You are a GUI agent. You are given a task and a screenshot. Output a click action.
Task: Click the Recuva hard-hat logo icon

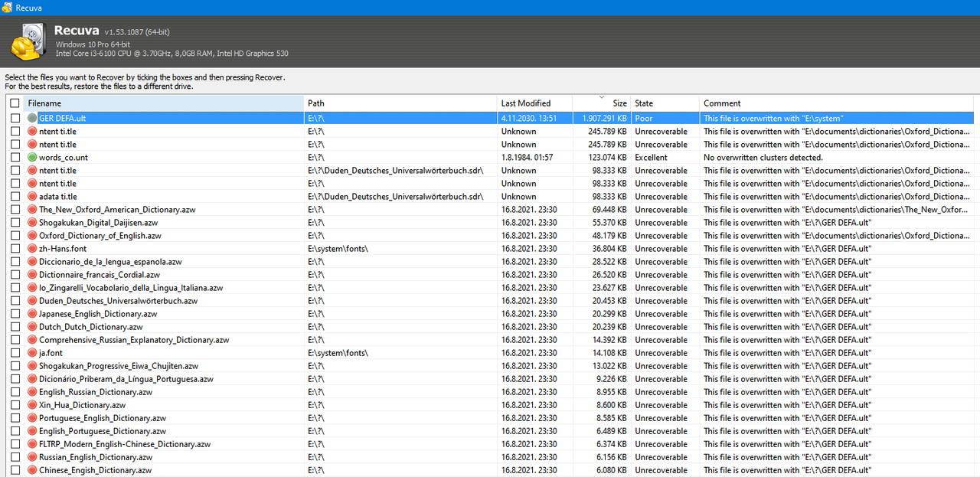click(x=30, y=41)
